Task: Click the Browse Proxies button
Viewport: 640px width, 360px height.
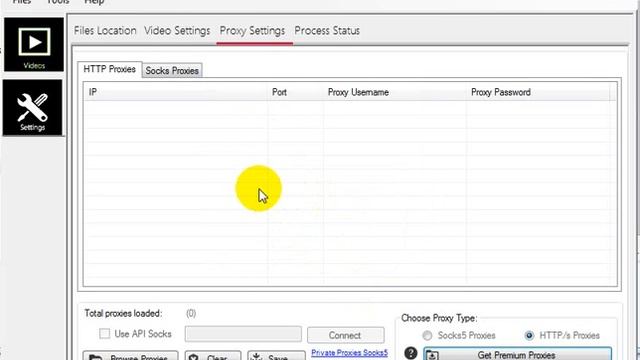Action: click(130, 356)
